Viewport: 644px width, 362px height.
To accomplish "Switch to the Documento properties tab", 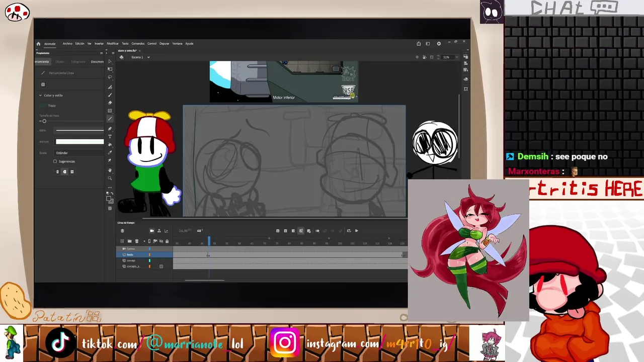I will pyautogui.click(x=97, y=61).
